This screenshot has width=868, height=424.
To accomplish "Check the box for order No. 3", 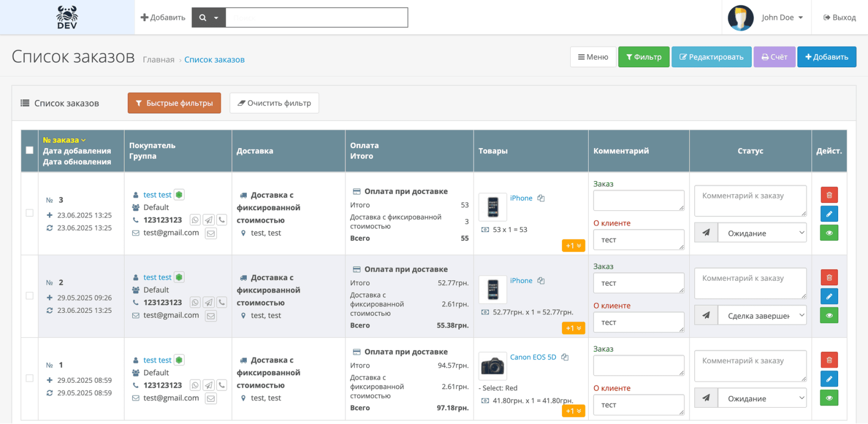I will point(29,213).
